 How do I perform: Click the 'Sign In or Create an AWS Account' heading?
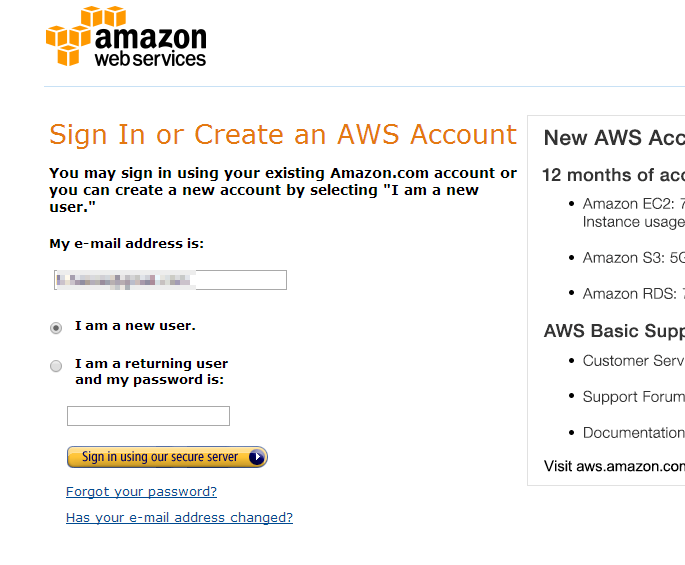click(283, 134)
